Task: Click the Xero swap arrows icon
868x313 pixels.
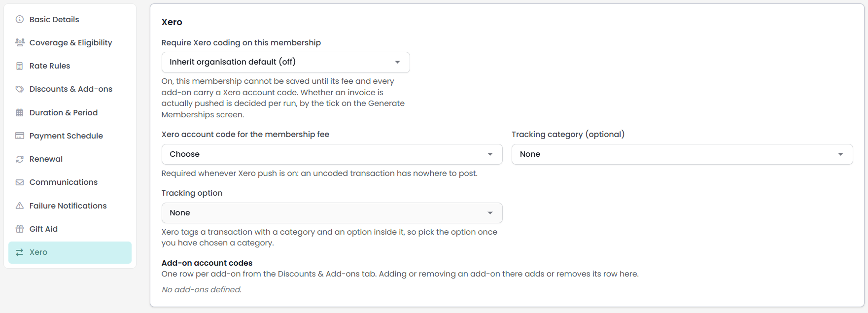Action: [x=20, y=252]
